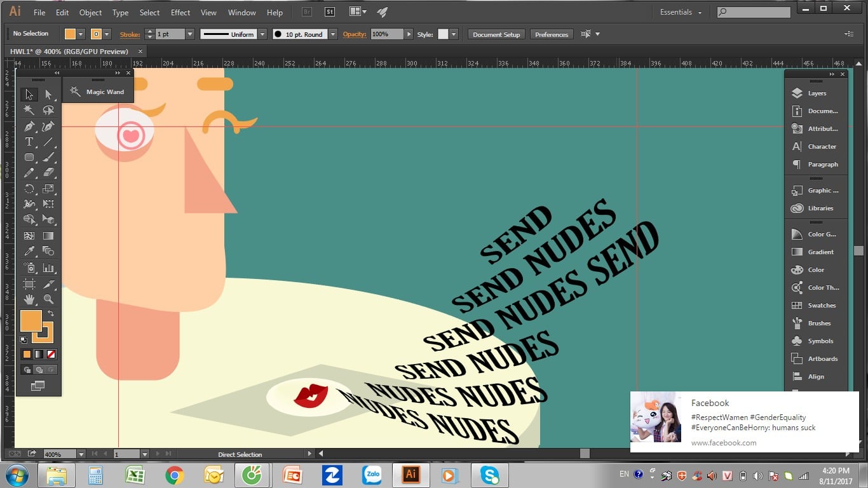Viewport: 868px width, 488px height.
Task: Click the Style swatch in control bar
Action: click(444, 34)
